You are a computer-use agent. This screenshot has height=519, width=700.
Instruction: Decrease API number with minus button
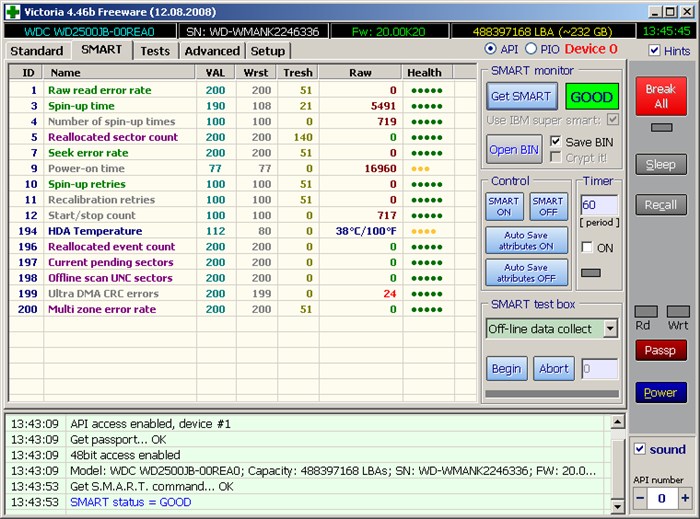pos(640,498)
